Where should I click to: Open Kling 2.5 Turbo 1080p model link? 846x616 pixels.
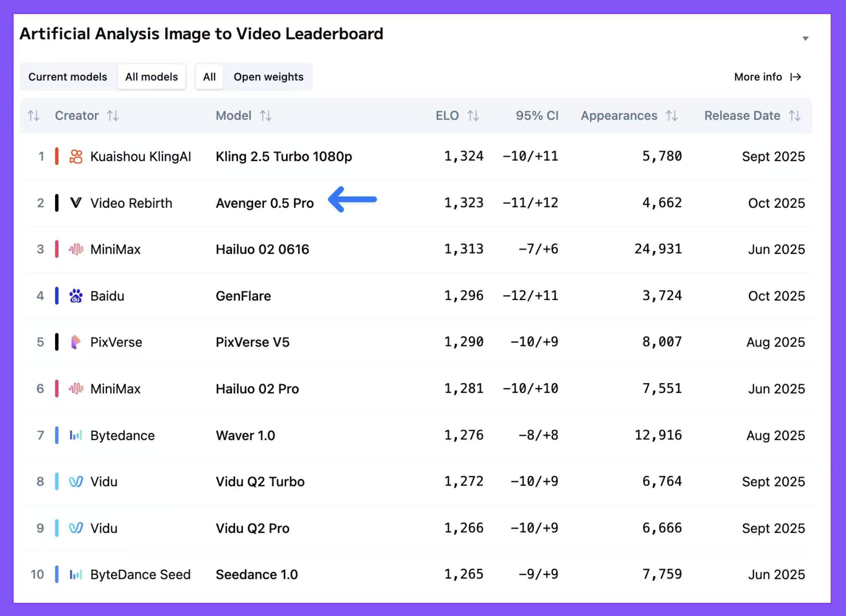284,156
